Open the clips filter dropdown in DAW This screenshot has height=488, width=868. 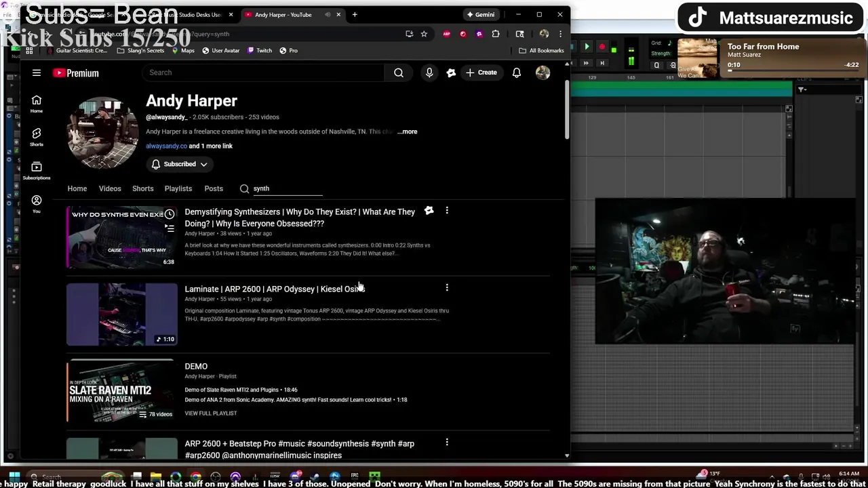(x=802, y=89)
